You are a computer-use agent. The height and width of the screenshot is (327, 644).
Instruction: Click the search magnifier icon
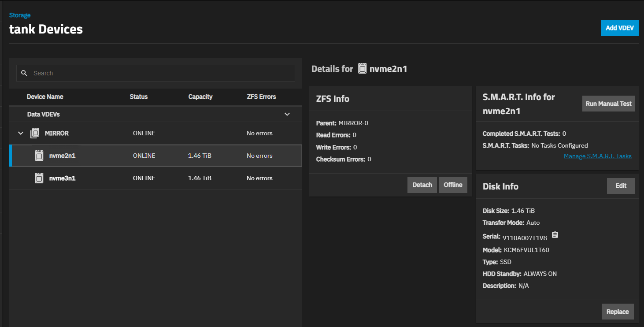click(x=24, y=73)
